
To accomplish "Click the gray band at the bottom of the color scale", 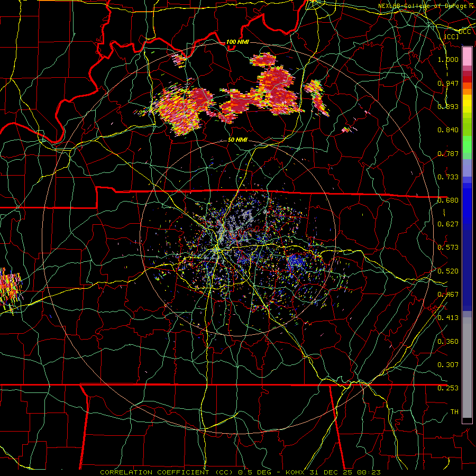I will click(x=467, y=368).
